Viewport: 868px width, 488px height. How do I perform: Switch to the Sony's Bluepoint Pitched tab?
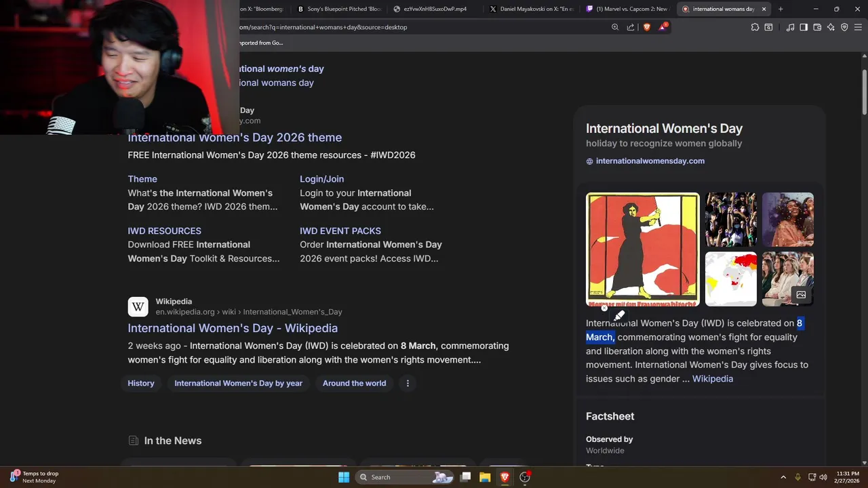coord(340,9)
